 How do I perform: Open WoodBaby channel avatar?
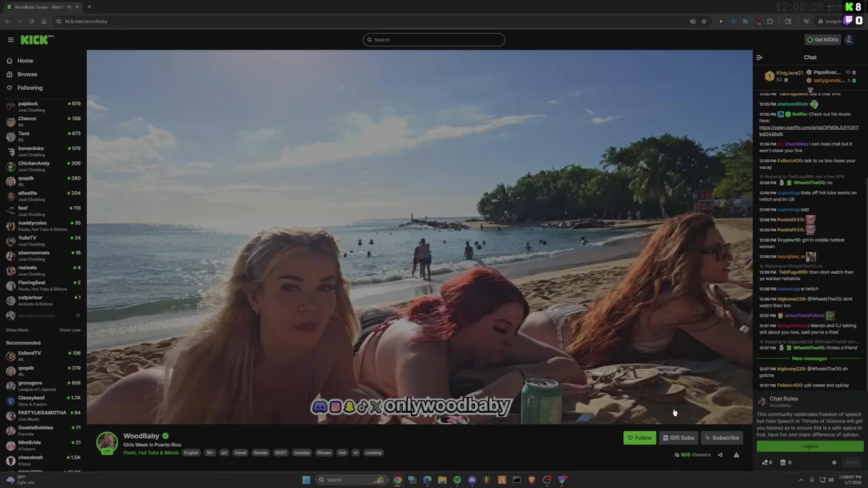pyautogui.click(x=106, y=443)
